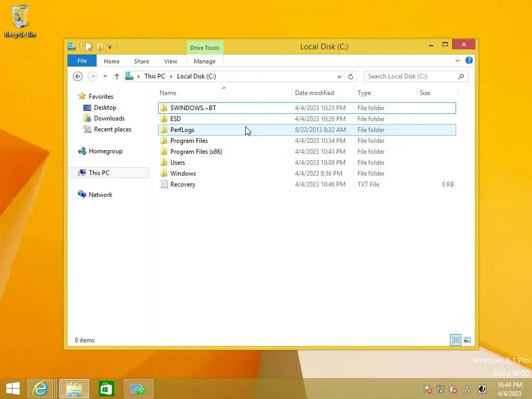
Task: Click This PC in the address bar
Action: 155,76
